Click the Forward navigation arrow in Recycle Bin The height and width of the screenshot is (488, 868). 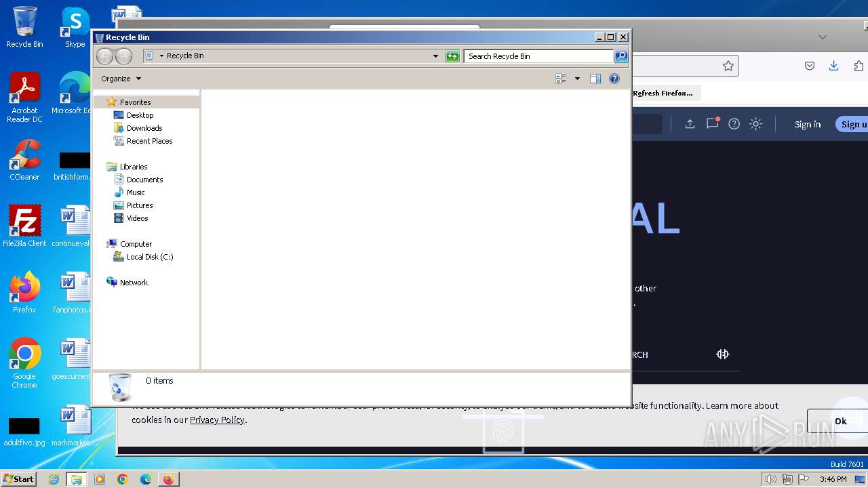click(x=123, y=56)
